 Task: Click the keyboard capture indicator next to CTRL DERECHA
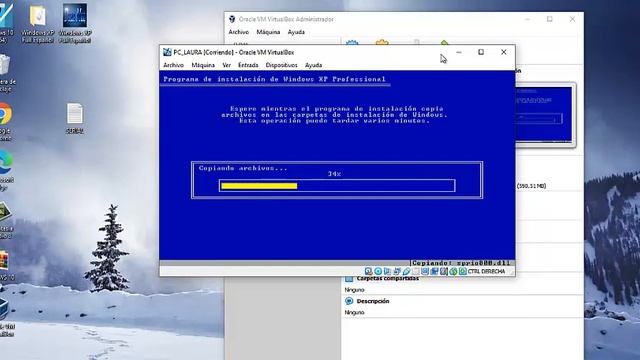point(462,271)
